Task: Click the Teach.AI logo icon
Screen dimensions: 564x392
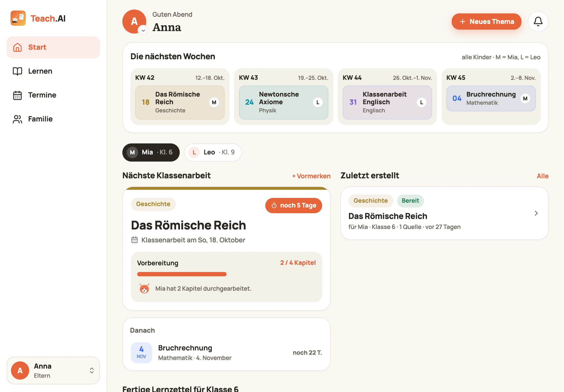Action: coord(18,18)
